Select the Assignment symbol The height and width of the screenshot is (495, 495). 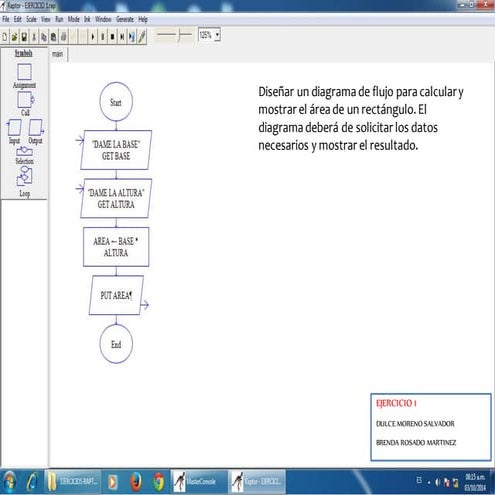(x=24, y=72)
